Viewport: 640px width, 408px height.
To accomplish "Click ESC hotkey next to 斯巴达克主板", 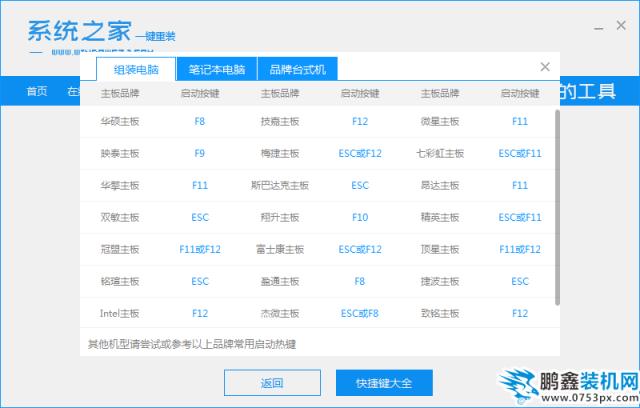I will click(x=360, y=185).
